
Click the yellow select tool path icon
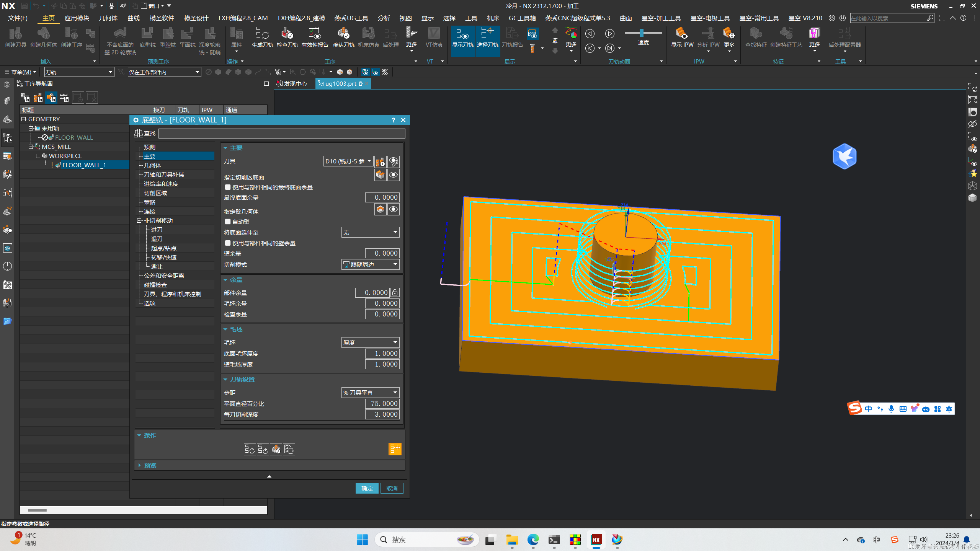pyautogui.click(x=395, y=449)
